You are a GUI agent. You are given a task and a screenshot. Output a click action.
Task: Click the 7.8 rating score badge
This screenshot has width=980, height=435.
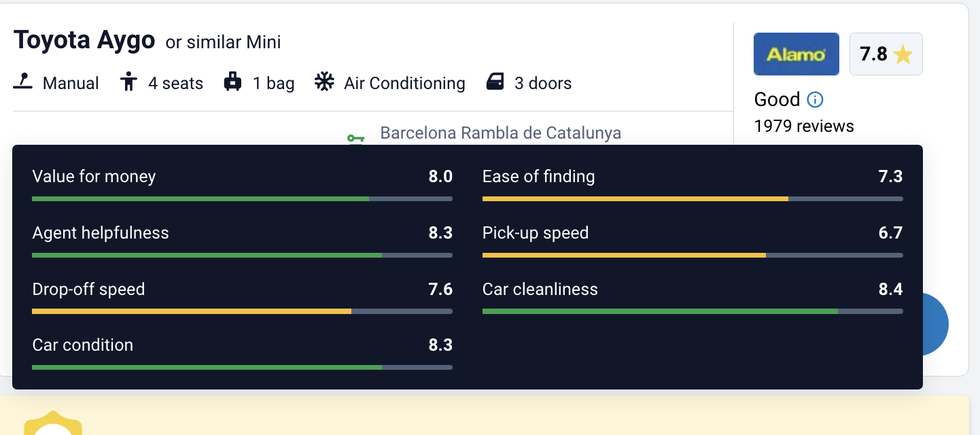(x=886, y=54)
